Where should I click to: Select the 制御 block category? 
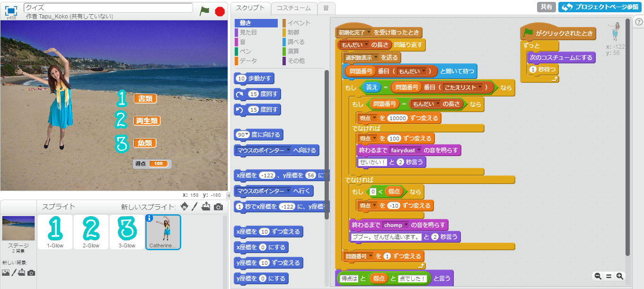click(293, 32)
